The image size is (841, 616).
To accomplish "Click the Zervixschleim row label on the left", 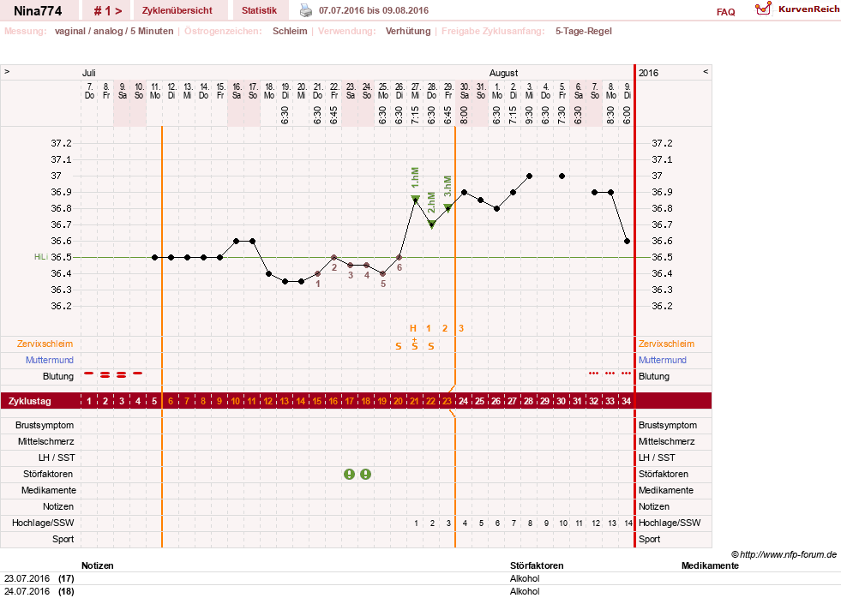I will [x=45, y=344].
